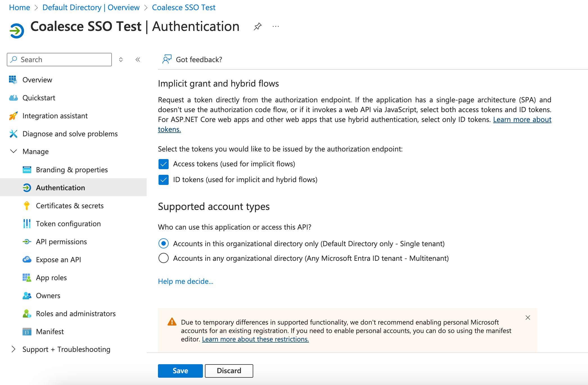Image resolution: width=588 pixels, height=385 pixels.
Task: Save the authentication settings
Action: tap(180, 371)
